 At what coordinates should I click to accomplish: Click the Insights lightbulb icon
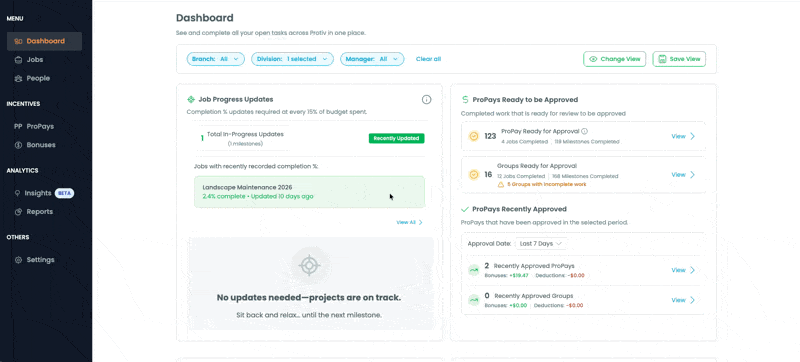tap(18, 193)
